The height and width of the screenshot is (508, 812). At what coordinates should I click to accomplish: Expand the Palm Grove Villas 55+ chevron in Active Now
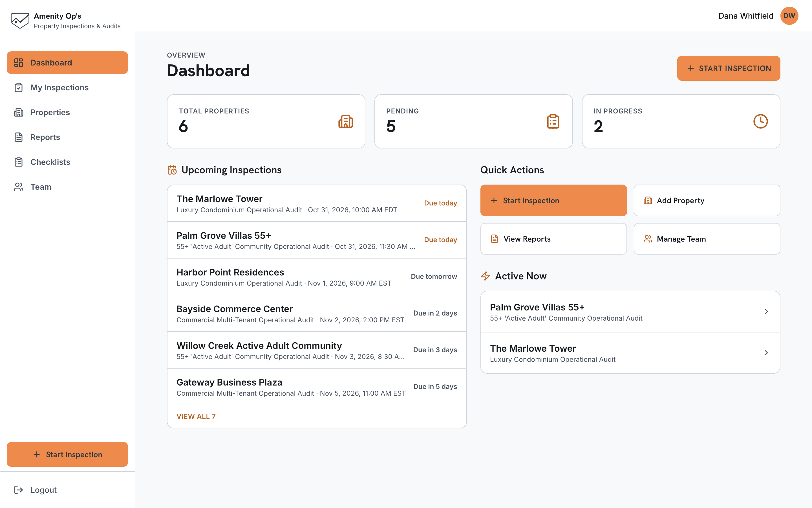[766, 312]
